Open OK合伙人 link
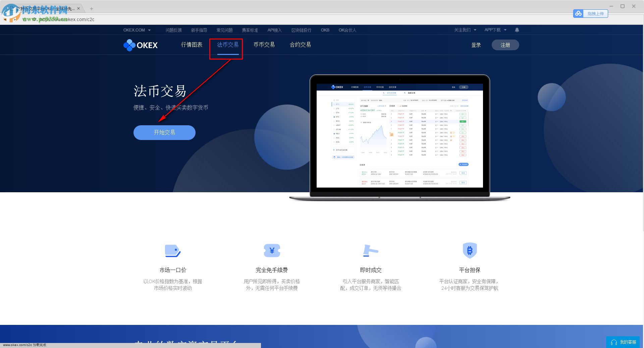 [x=347, y=30]
